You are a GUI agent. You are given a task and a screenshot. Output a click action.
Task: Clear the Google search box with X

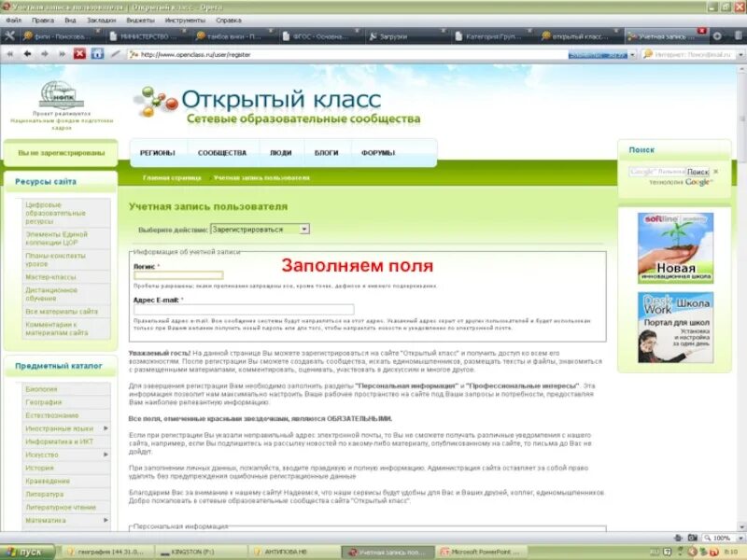tap(715, 172)
